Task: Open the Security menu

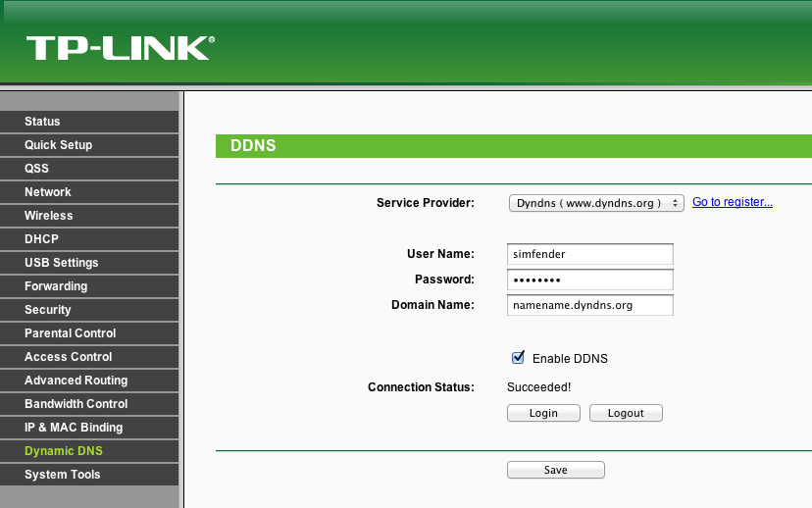Action: tap(89, 310)
